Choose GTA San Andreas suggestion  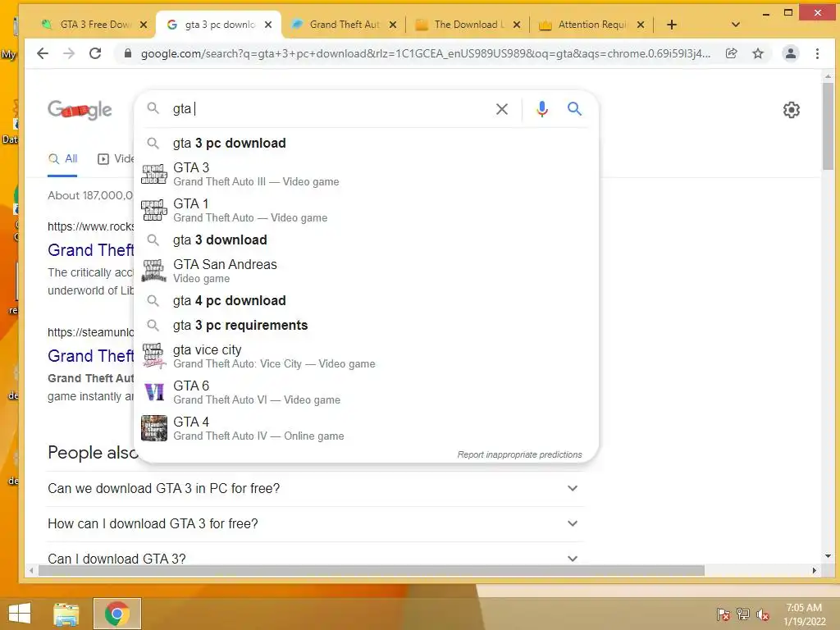[366, 271]
